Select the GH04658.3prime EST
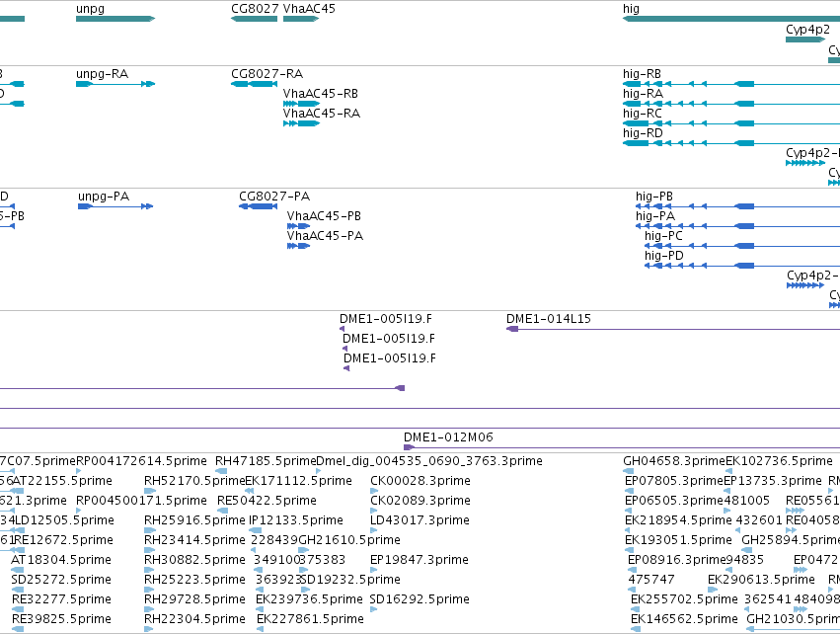 pyautogui.click(x=629, y=471)
